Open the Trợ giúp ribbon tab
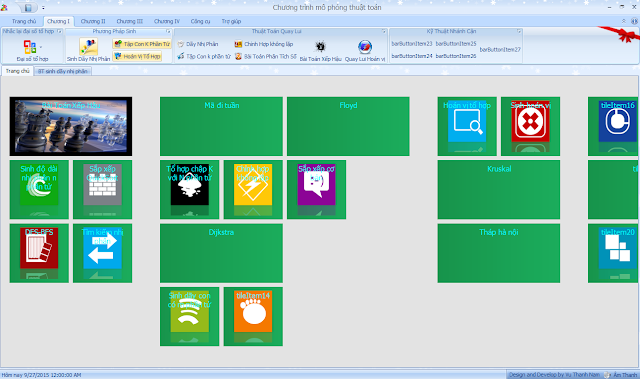Screen dimensions: 640x379 tap(231, 21)
